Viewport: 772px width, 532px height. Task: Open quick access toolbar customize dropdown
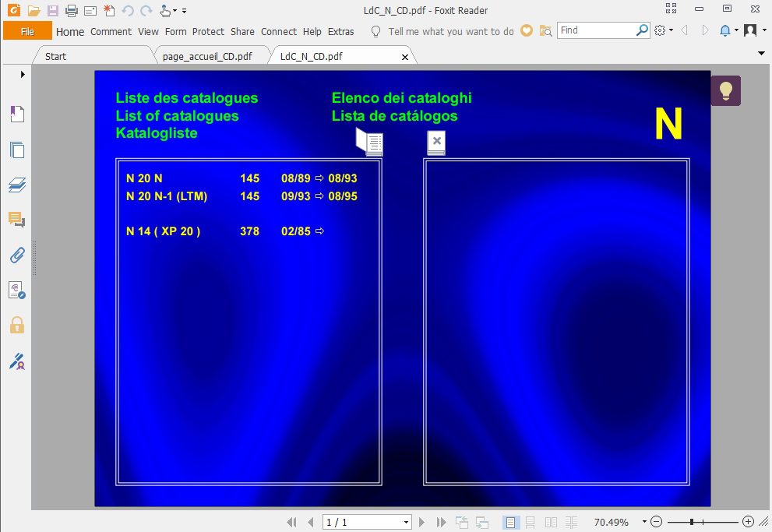[x=184, y=10]
